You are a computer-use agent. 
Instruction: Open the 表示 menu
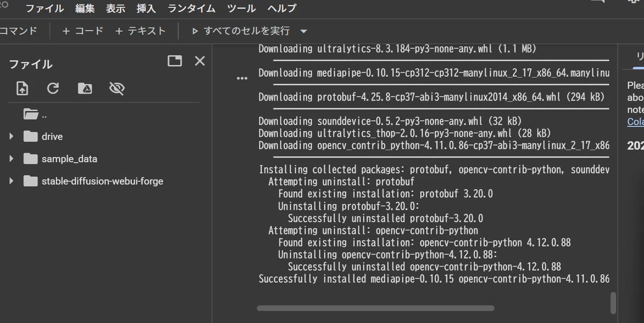pos(115,9)
